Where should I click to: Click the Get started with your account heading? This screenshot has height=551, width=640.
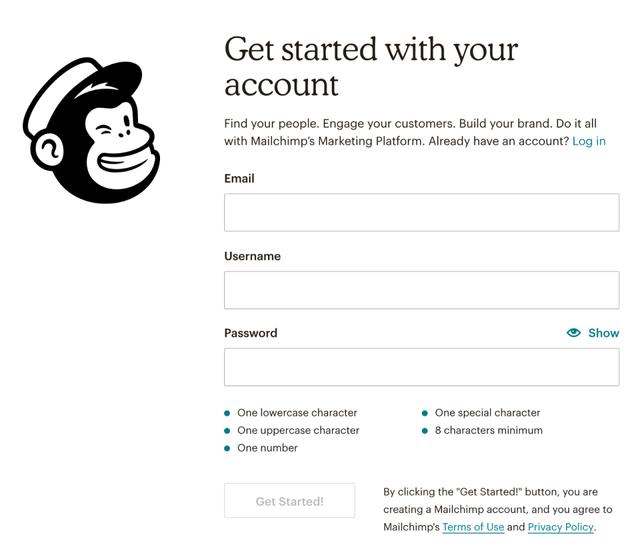click(371, 67)
